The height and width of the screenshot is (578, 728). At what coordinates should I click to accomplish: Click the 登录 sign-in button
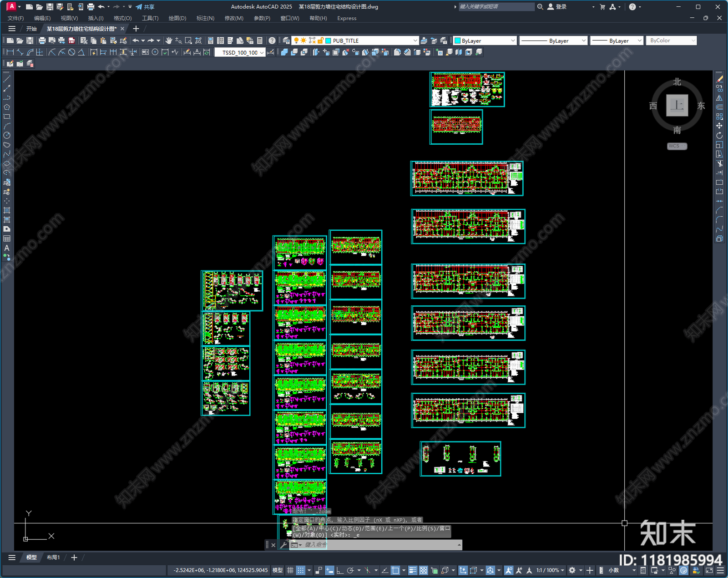point(557,7)
